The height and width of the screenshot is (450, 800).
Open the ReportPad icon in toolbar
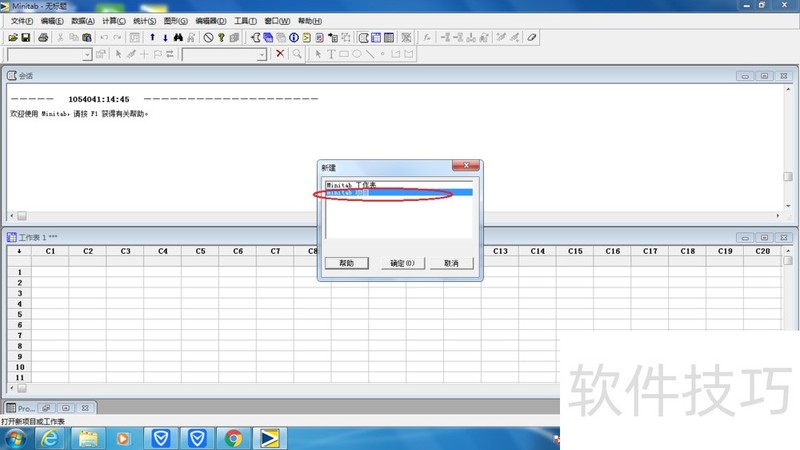(319, 38)
